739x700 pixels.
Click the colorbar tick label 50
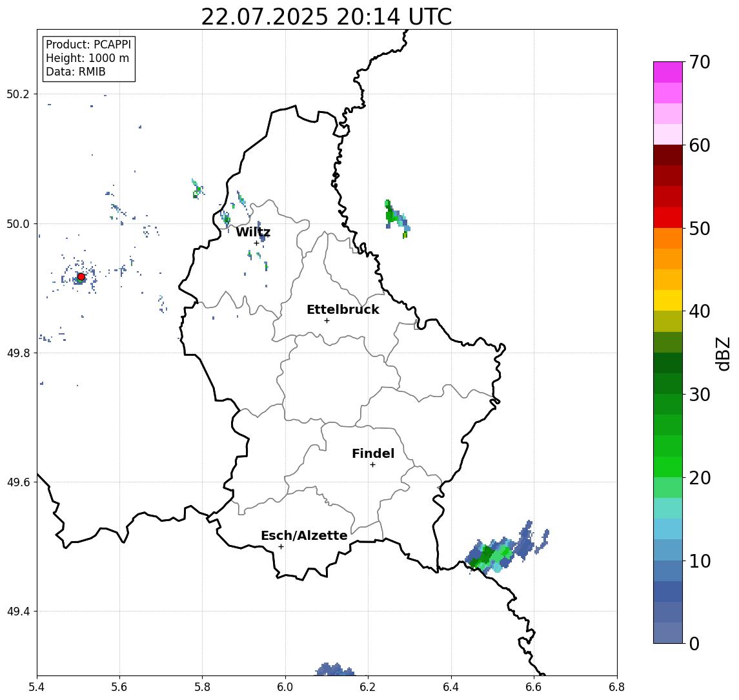click(x=699, y=229)
